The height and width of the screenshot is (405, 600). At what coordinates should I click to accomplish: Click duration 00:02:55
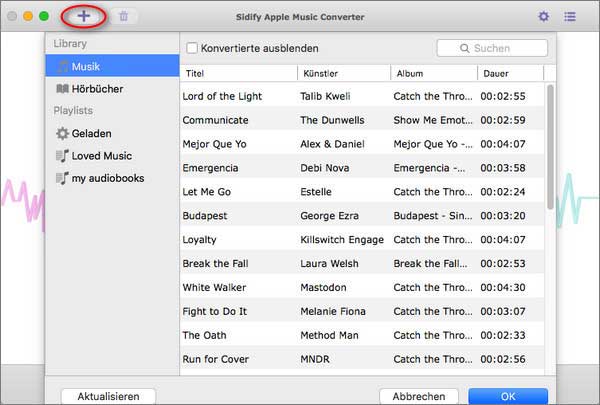(x=503, y=96)
